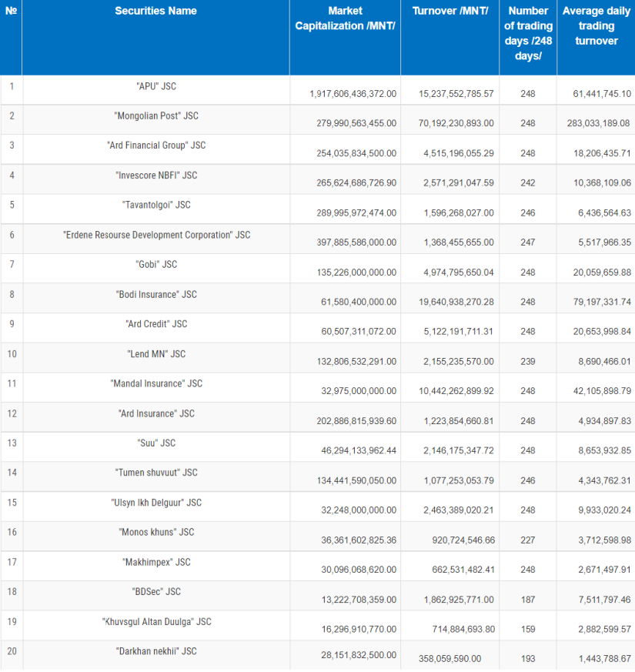Select the "BDSec" JSC name

coord(156,592)
